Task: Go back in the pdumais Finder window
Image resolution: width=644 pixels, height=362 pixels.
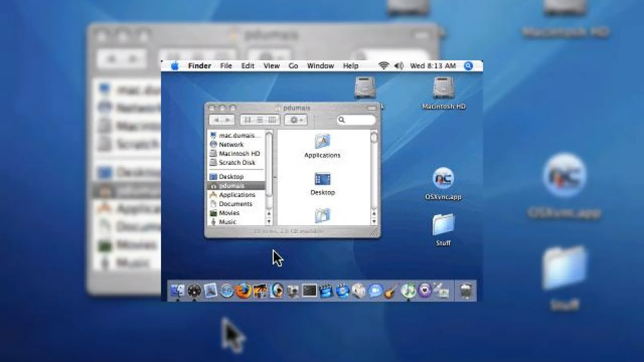Action: (x=216, y=120)
